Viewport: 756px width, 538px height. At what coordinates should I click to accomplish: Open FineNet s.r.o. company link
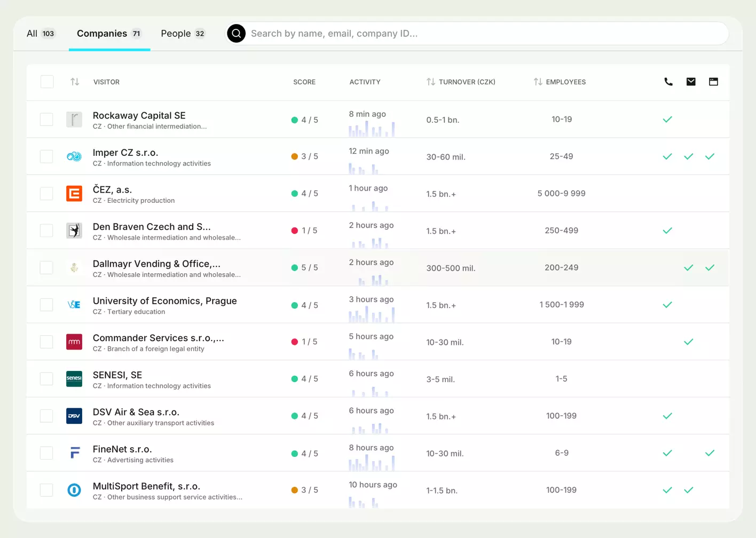pos(122,449)
